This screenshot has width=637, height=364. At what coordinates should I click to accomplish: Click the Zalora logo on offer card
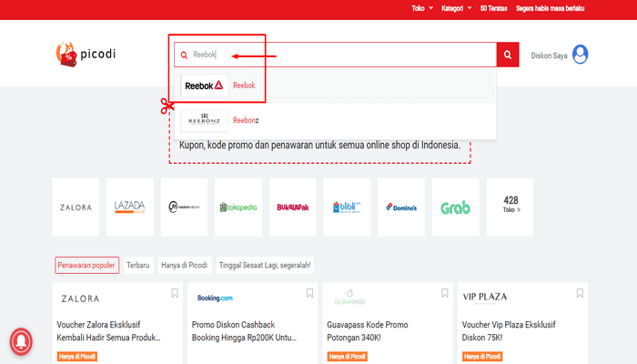(x=80, y=298)
